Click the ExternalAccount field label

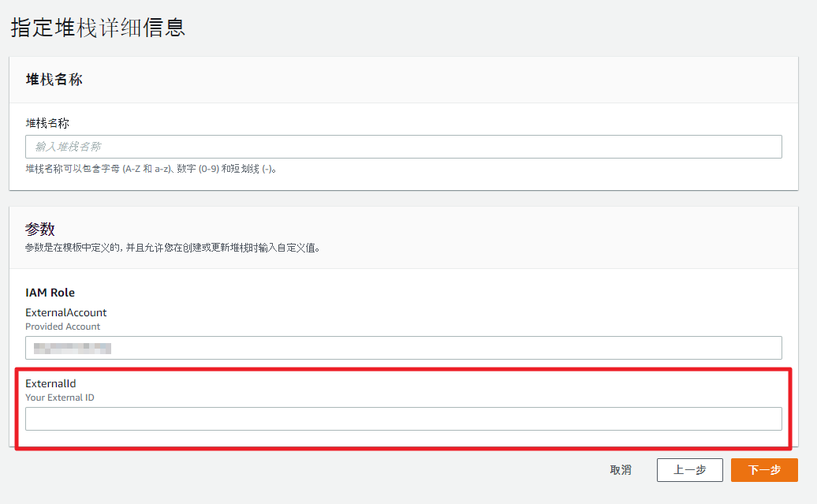point(65,312)
